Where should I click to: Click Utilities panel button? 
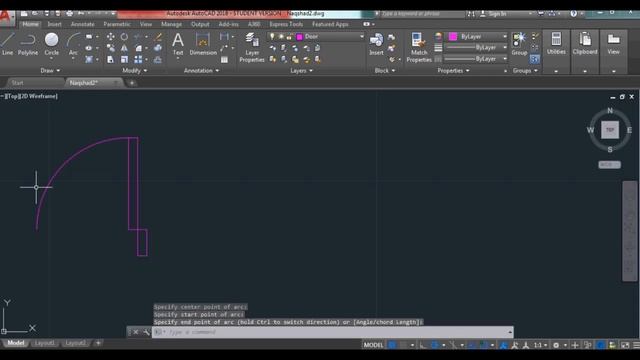pos(556,44)
